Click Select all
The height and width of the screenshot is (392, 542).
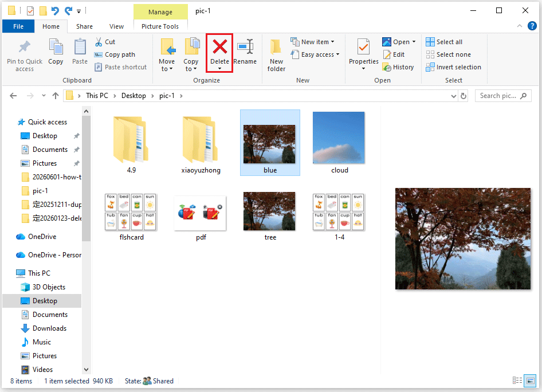click(x=444, y=42)
